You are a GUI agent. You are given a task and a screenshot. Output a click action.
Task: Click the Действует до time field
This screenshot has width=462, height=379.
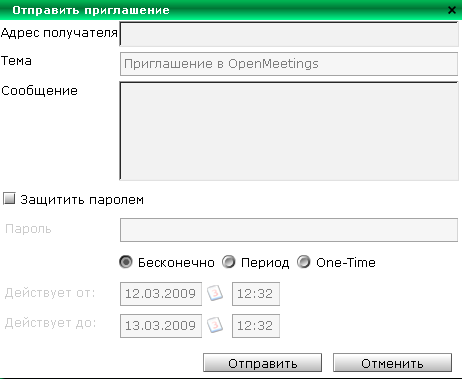tap(256, 326)
